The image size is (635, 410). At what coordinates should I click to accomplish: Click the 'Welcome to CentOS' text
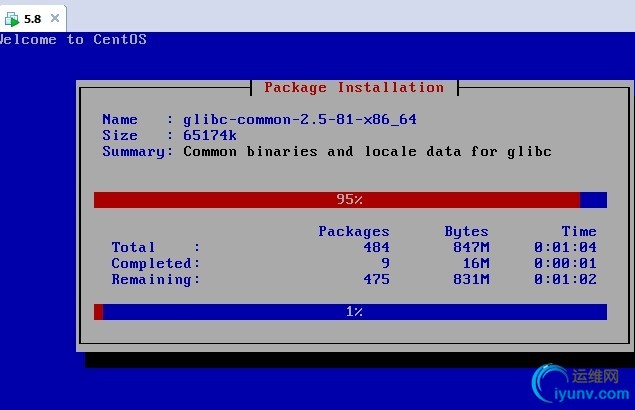(73, 39)
